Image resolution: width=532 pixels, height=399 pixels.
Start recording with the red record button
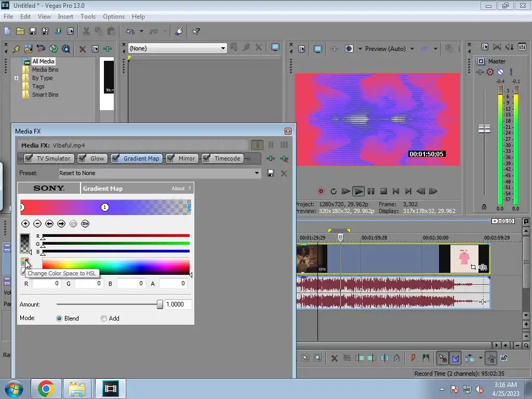pyautogui.click(x=321, y=191)
